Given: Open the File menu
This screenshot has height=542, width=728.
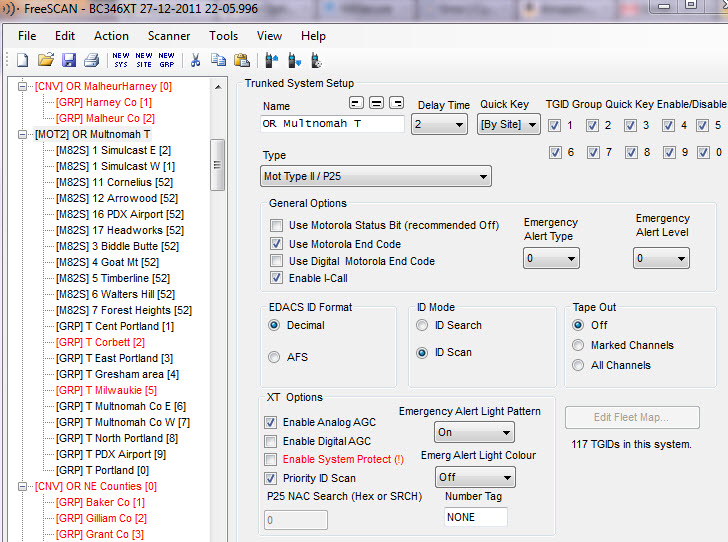Looking at the screenshot, I should (27, 36).
